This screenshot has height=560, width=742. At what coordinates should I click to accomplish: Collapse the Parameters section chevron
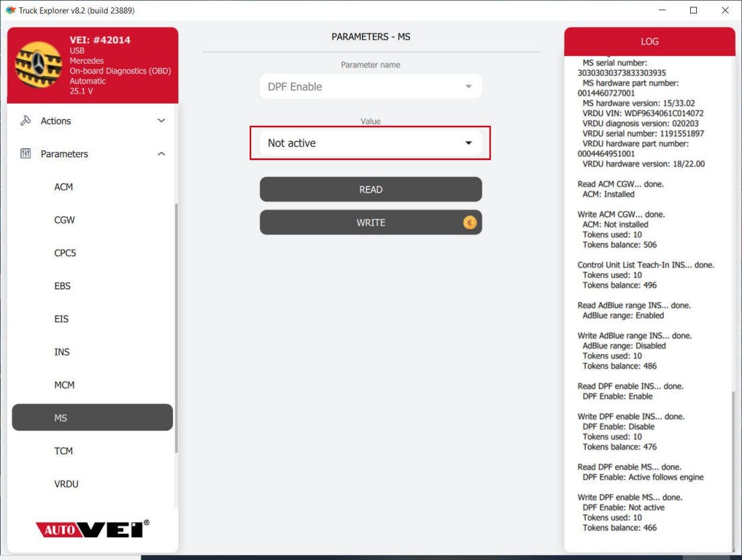(161, 154)
